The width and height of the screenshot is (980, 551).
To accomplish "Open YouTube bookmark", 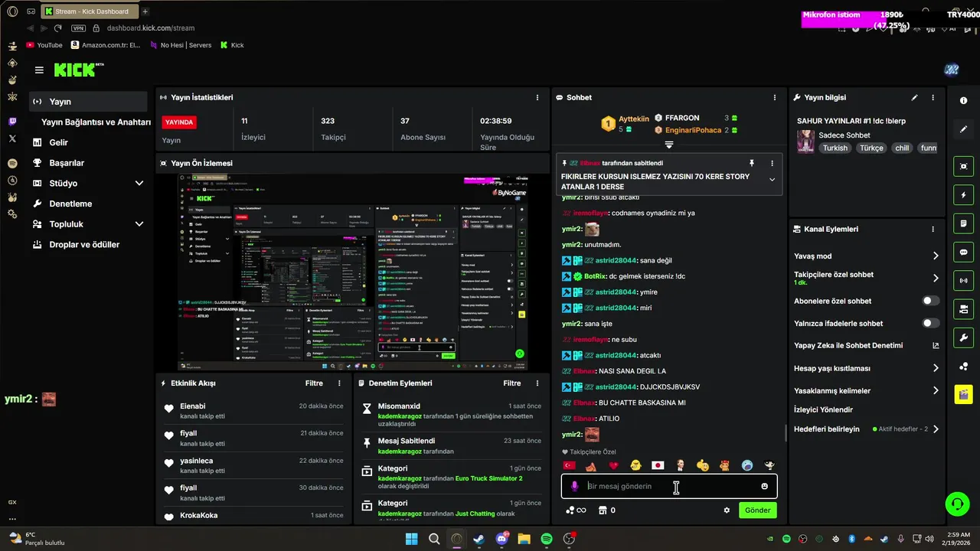I will coord(44,45).
